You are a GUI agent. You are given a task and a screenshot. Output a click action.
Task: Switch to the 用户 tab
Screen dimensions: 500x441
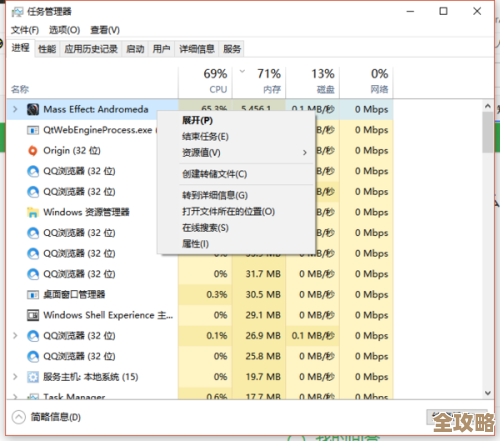click(161, 49)
